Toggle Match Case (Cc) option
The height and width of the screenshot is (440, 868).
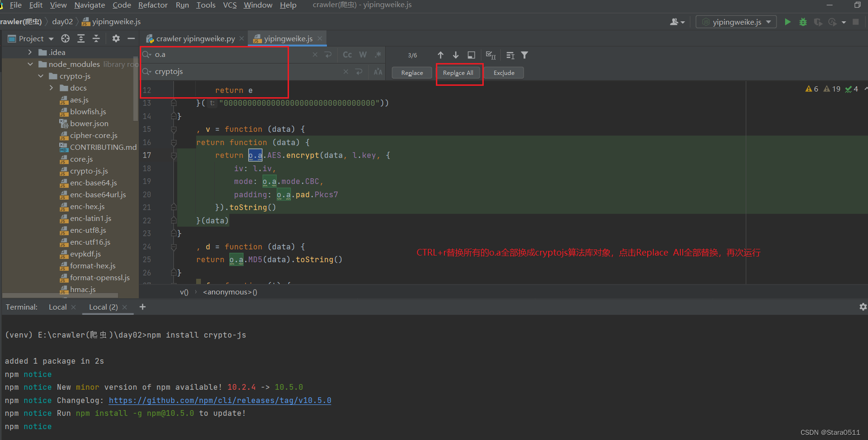coord(347,55)
